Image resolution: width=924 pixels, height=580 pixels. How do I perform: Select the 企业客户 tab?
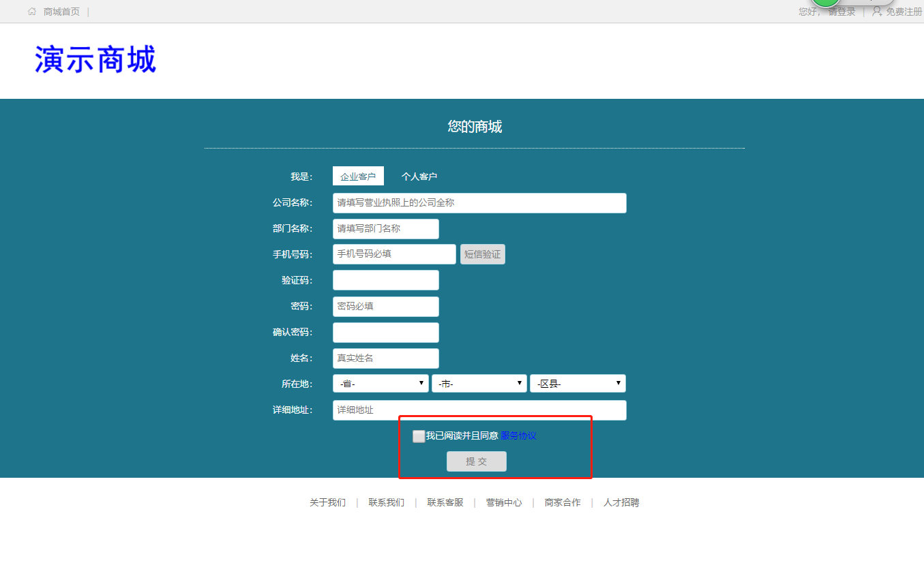(x=358, y=176)
